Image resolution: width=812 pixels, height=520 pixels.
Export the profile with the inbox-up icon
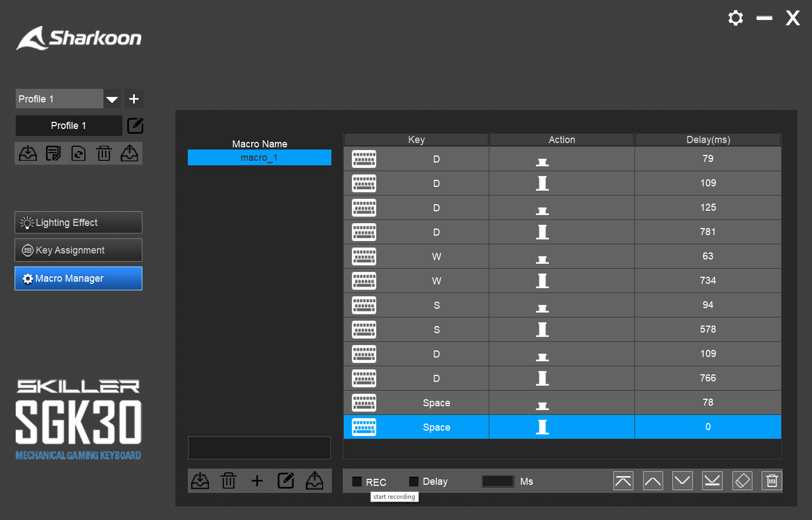129,153
